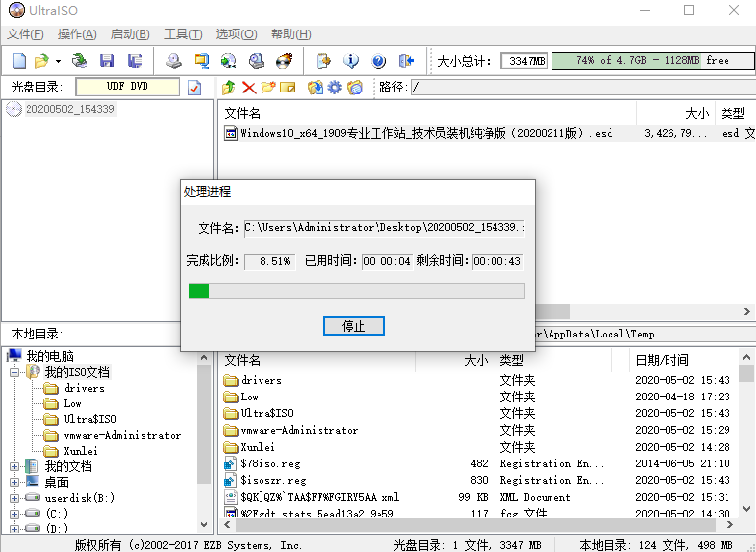Click the Up one folder icon
Image resolution: width=756 pixels, height=552 pixels.
(x=228, y=88)
